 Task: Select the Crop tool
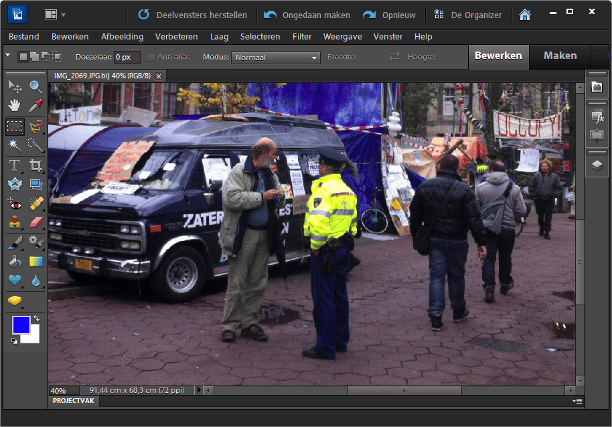[36, 165]
